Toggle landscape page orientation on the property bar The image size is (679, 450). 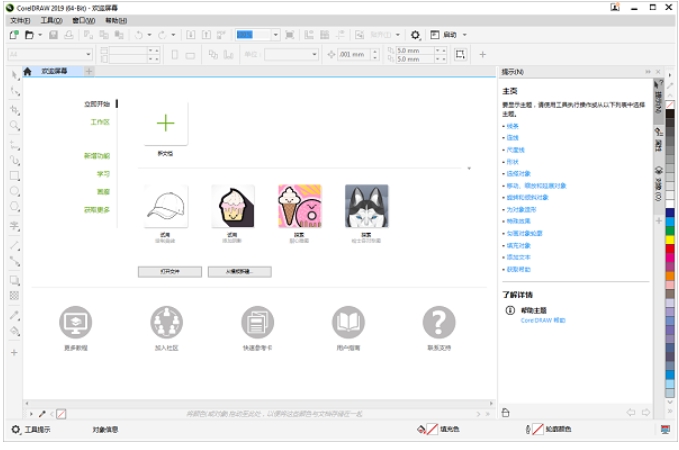[x=190, y=55]
